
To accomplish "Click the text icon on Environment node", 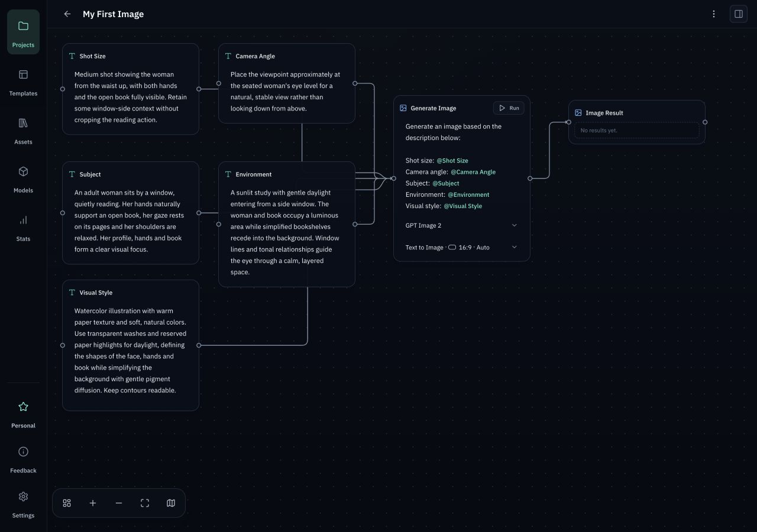I will click(228, 174).
